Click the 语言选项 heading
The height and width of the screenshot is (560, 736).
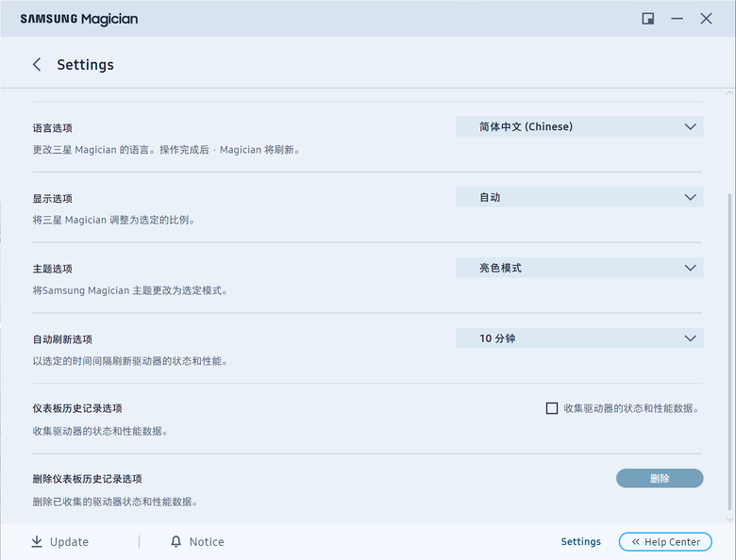(52, 128)
